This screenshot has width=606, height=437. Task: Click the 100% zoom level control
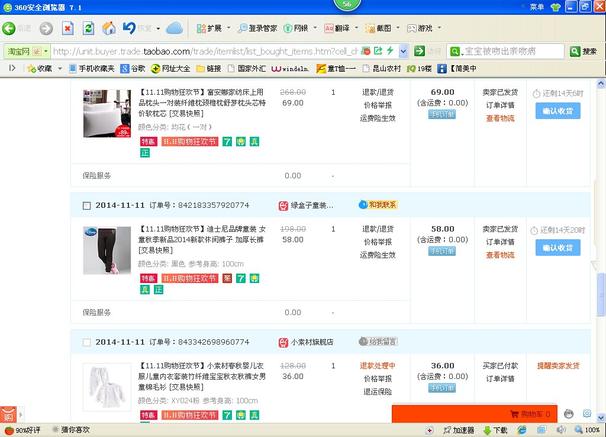[x=587, y=430]
